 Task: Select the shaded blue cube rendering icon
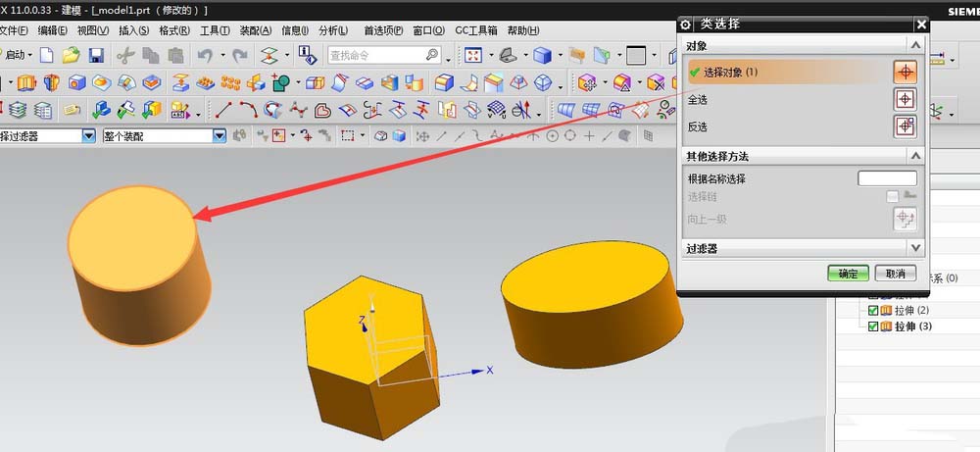pyautogui.click(x=542, y=55)
